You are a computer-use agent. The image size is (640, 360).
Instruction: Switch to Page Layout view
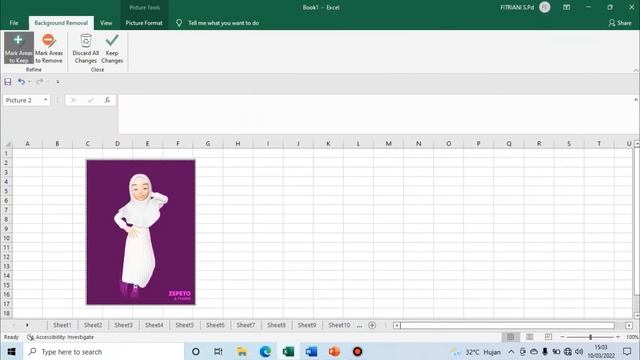pos(529,337)
